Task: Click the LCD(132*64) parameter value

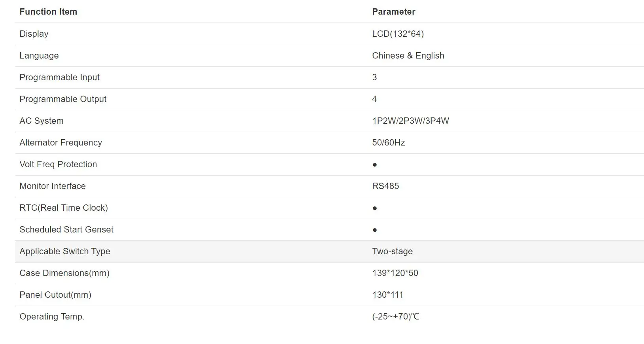Action: click(x=398, y=34)
